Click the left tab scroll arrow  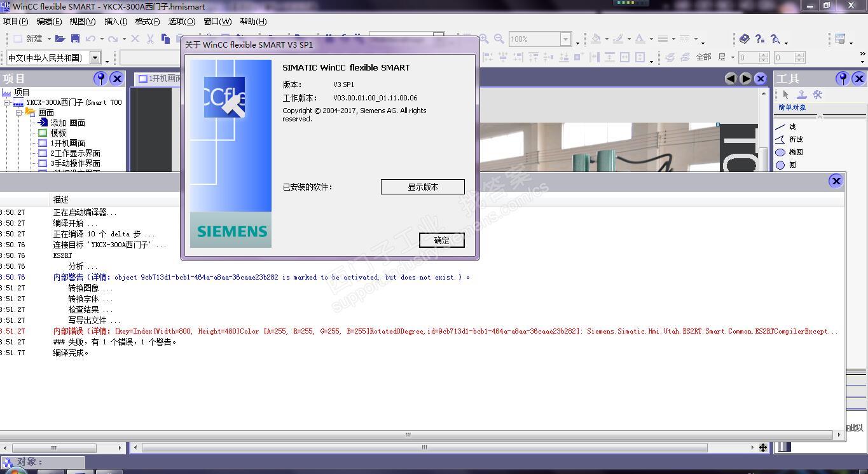pos(730,79)
